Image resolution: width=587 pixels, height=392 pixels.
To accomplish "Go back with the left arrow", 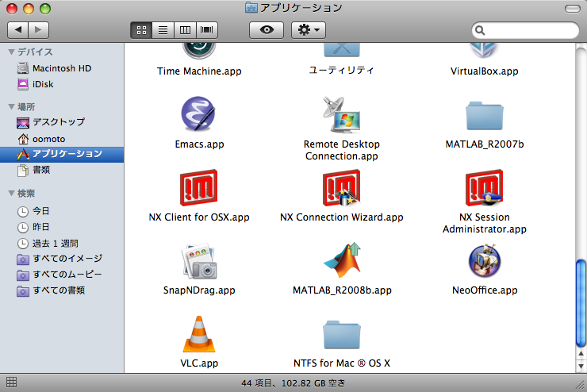I will (18, 30).
